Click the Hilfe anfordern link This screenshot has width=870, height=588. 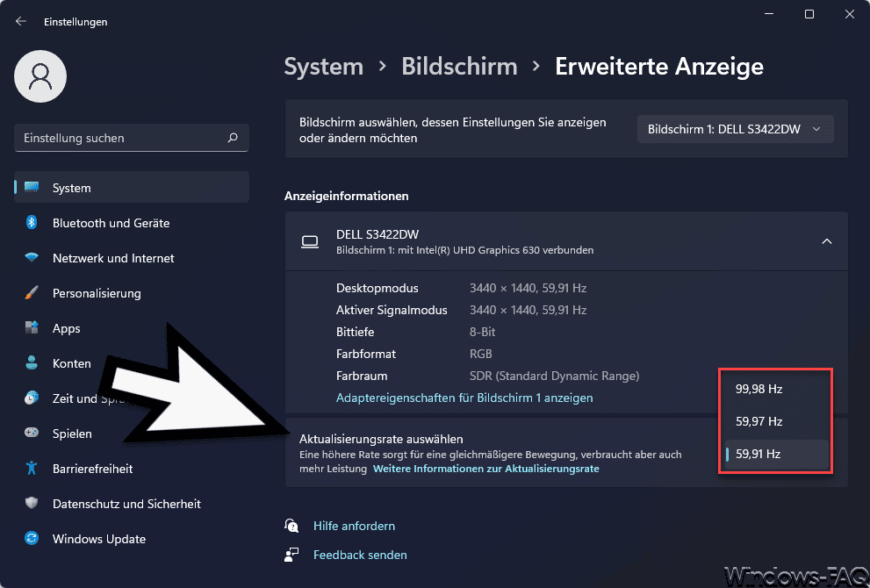[354, 526]
